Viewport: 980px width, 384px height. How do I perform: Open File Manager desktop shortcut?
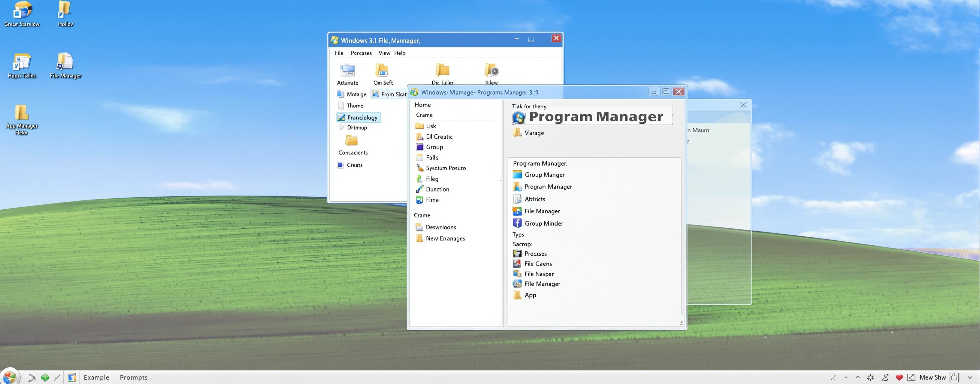click(x=65, y=65)
